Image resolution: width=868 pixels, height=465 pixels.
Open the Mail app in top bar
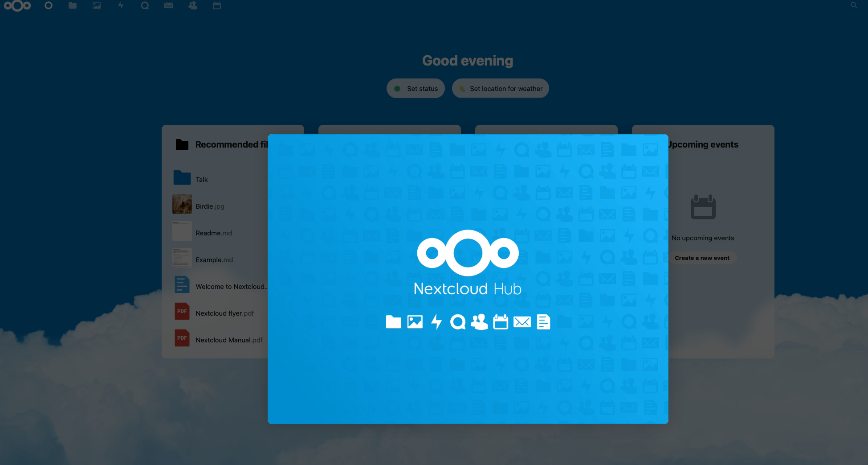click(169, 5)
